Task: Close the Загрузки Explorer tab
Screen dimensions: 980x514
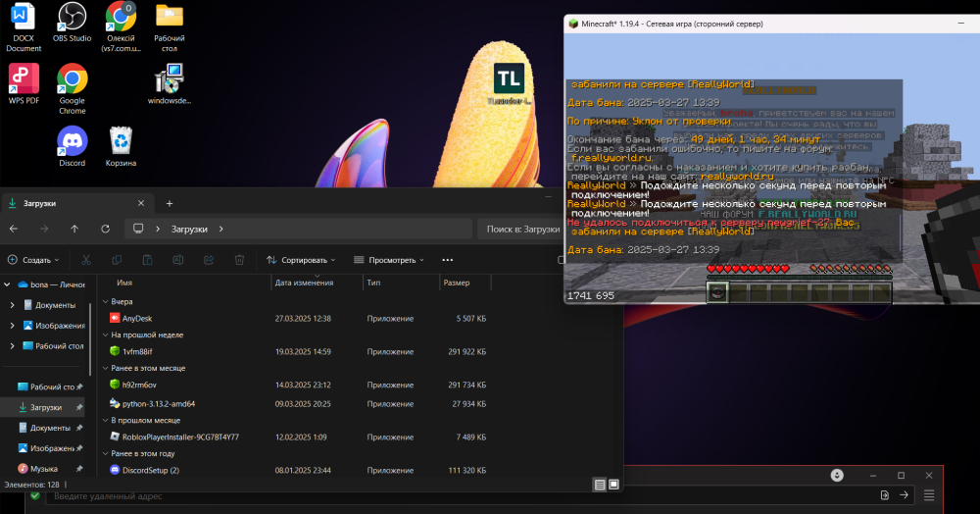Action: 140,203
